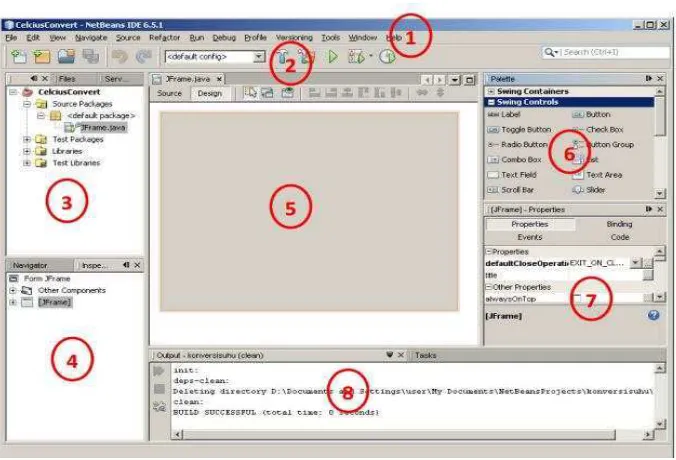The image size is (676, 460).
Task: Pick Text Area in the Palette
Action: click(x=597, y=175)
